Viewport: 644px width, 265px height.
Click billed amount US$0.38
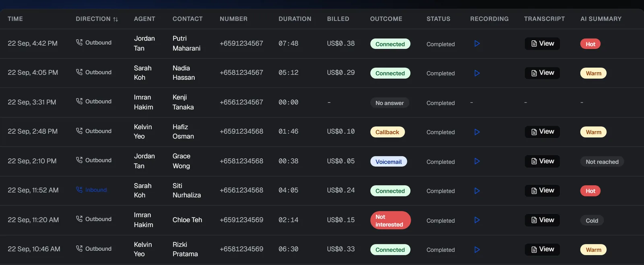[341, 43]
